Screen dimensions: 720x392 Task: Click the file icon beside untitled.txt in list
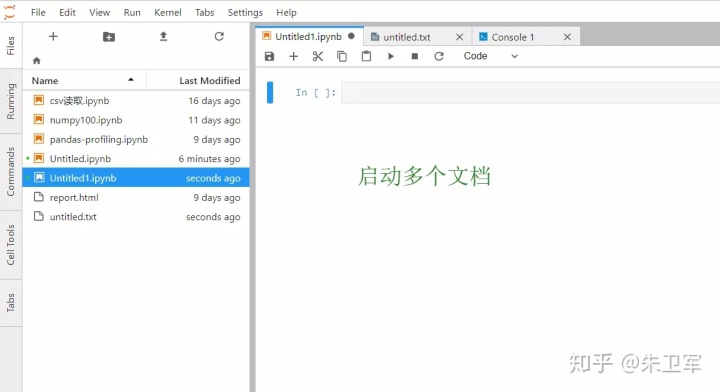coord(39,216)
